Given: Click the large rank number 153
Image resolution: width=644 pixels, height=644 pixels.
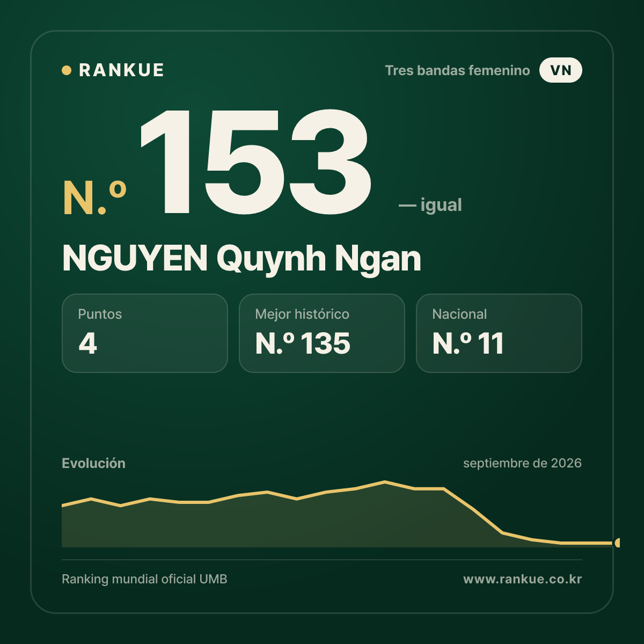Looking at the screenshot, I should 255,161.
